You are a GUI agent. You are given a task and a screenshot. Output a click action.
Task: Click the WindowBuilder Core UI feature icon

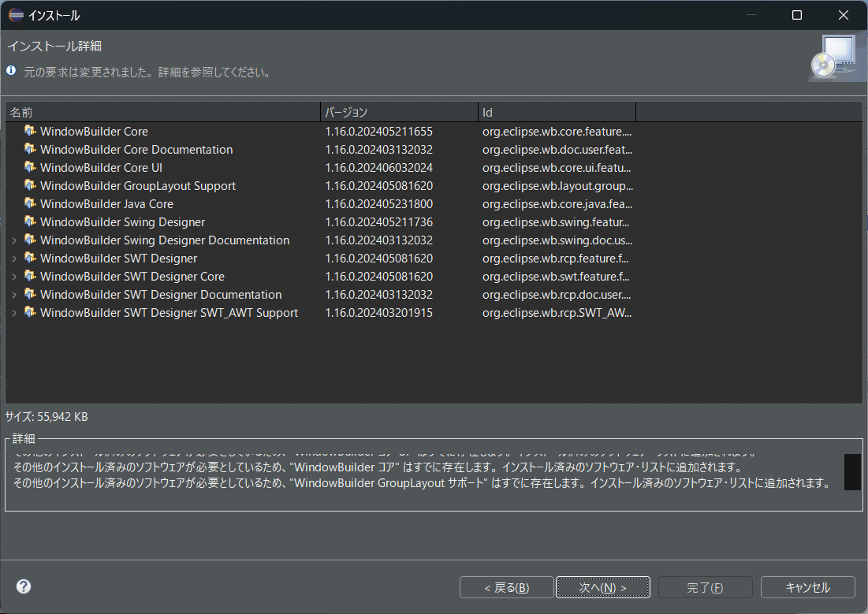[30, 167]
